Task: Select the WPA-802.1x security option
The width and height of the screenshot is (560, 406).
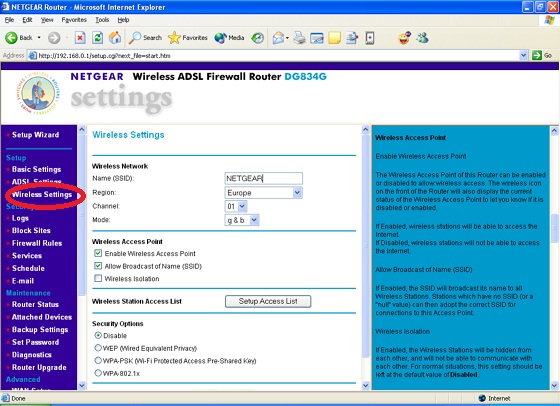Action: click(98, 373)
